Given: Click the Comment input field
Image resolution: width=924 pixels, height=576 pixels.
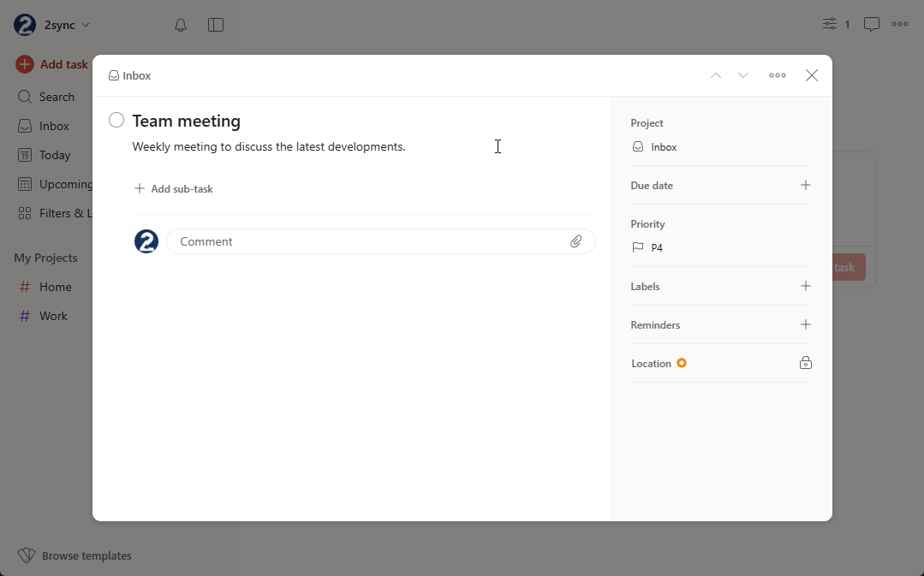Looking at the screenshot, I should coord(343,241).
